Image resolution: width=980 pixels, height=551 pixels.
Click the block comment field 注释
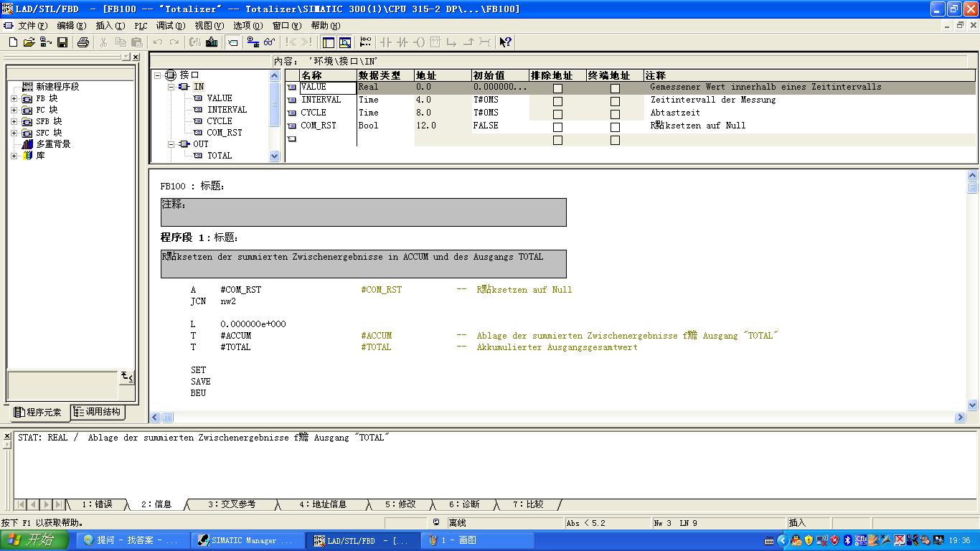click(x=364, y=212)
